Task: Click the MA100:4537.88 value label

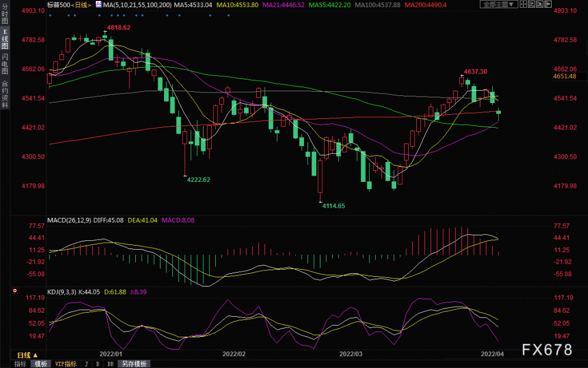Action: click(x=377, y=5)
